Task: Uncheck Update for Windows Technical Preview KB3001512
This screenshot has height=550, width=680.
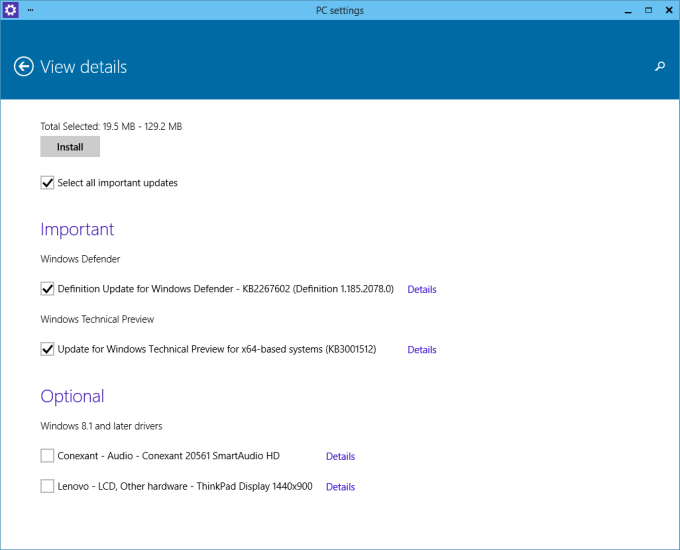Action: pos(47,349)
